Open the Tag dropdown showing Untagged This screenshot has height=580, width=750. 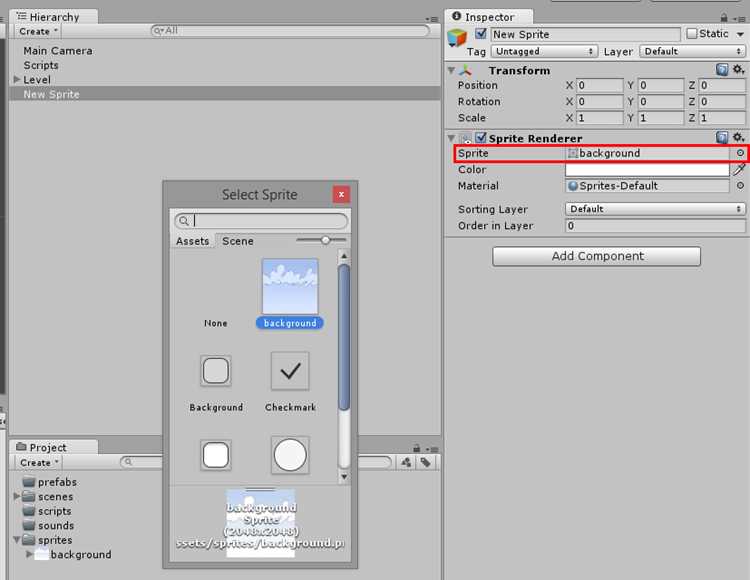[x=544, y=51]
